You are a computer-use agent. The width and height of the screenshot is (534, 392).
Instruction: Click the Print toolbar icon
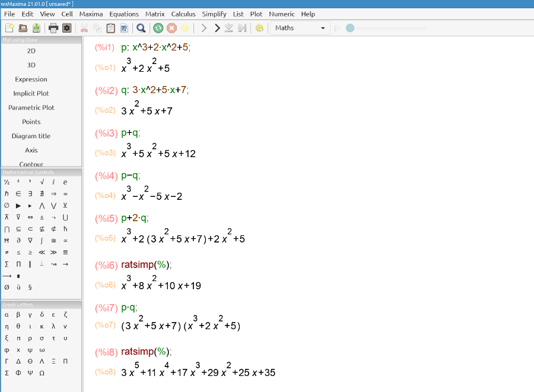click(52, 27)
